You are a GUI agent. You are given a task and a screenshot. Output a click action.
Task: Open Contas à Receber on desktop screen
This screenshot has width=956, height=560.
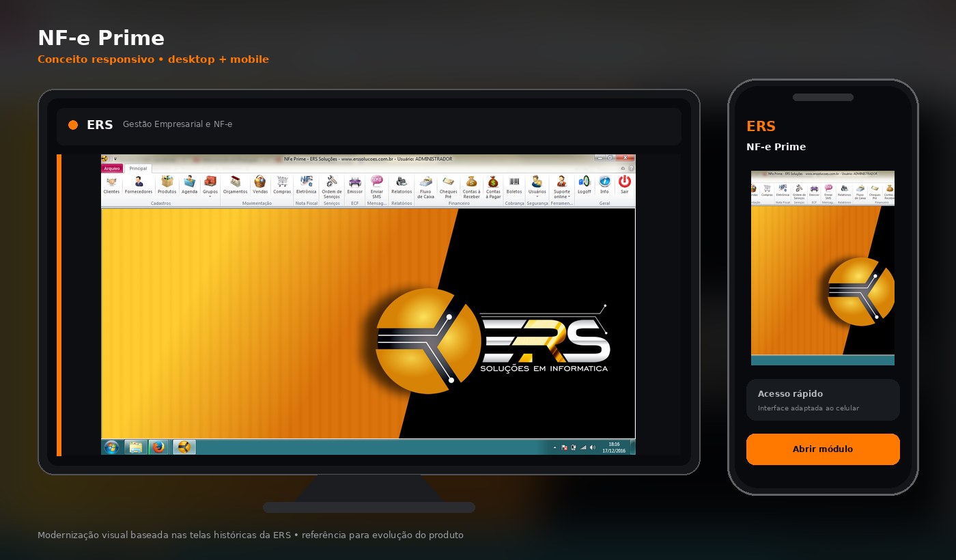pos(471,186)
